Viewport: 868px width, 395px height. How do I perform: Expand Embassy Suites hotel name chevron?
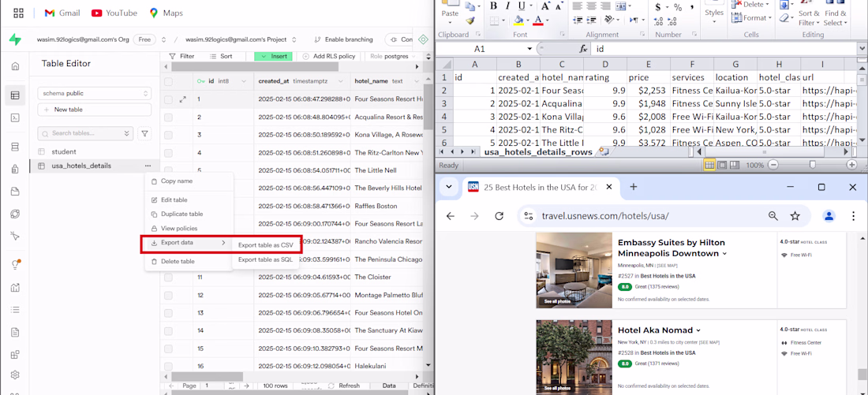(724, 254)
